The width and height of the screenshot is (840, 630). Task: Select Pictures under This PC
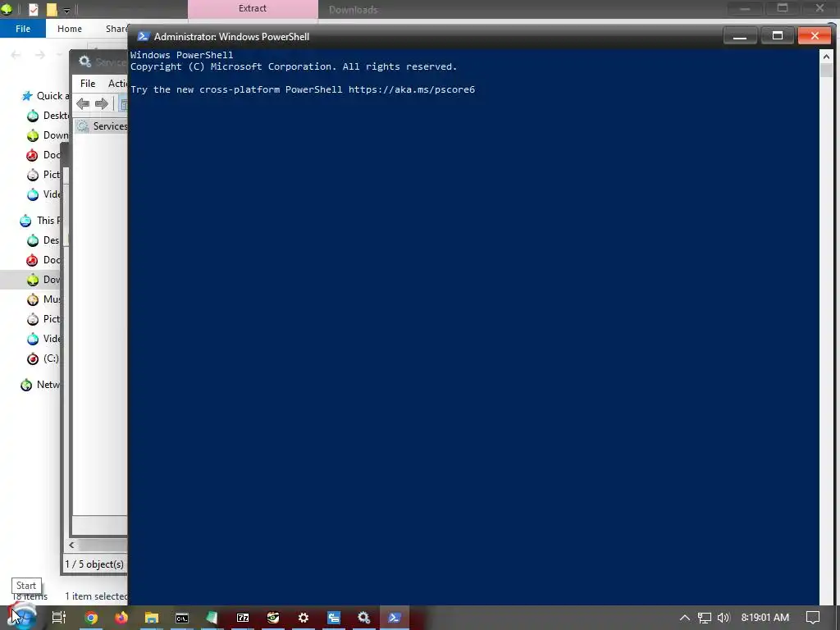44,319
